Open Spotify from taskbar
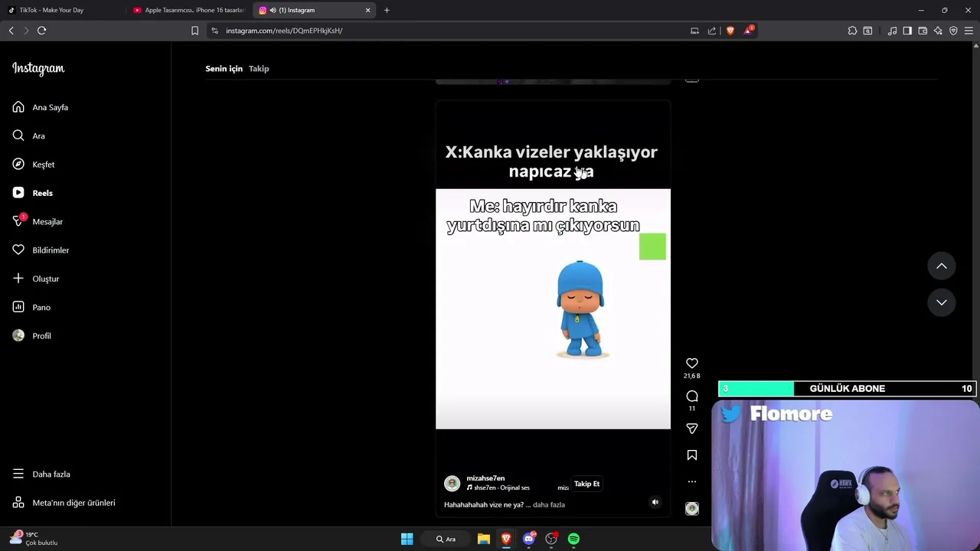Screen dimensions: 980x551 pos(573,539)
